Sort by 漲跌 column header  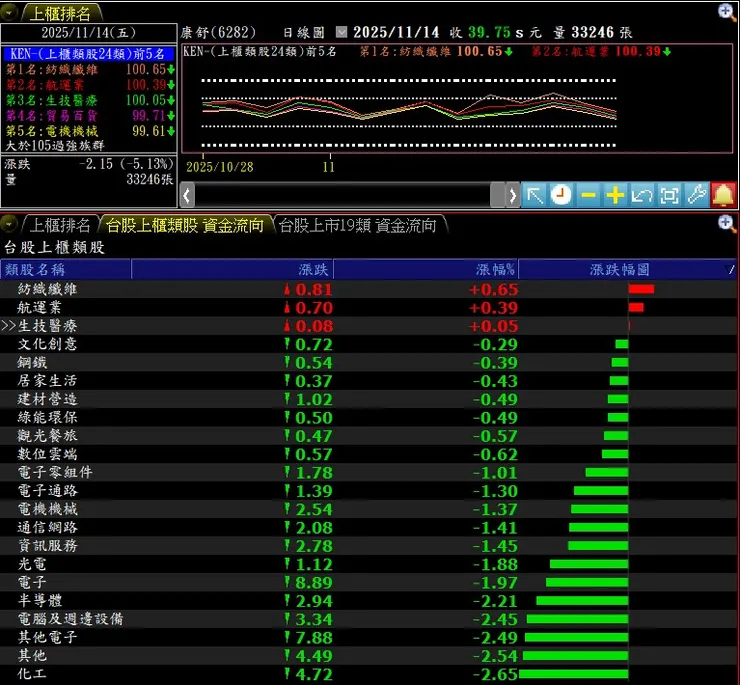232,270
